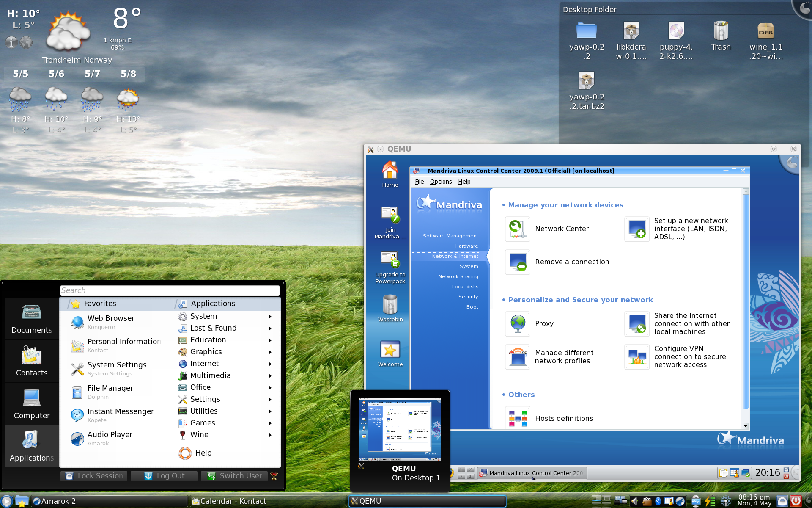Image resolution: width=812 pixels, height=508 pixels.
Task: Switch launcher to Contacts tab
Action: 32,362
